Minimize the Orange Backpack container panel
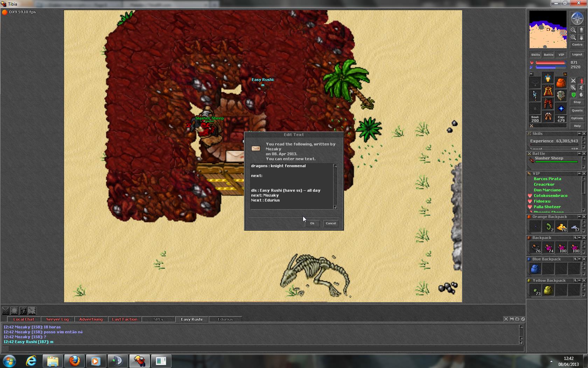588x368 pixels. pos(579,217)
